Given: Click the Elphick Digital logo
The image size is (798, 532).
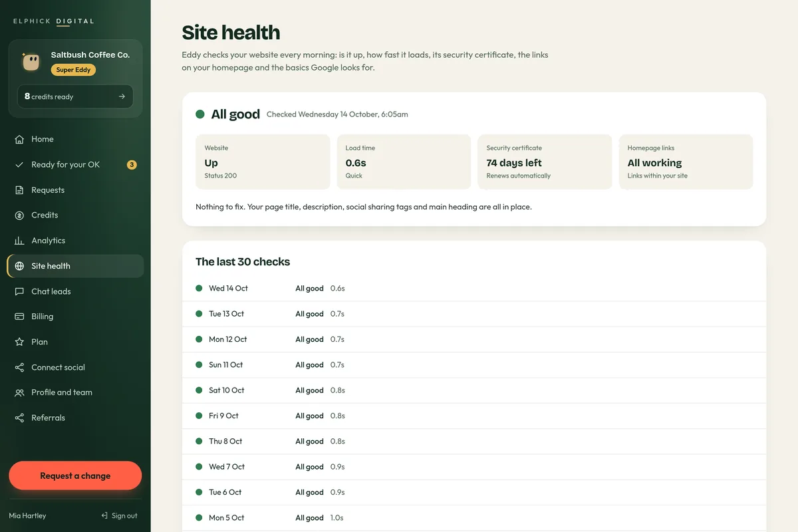Looking at the screenshot, I should (x=53, y=21).
